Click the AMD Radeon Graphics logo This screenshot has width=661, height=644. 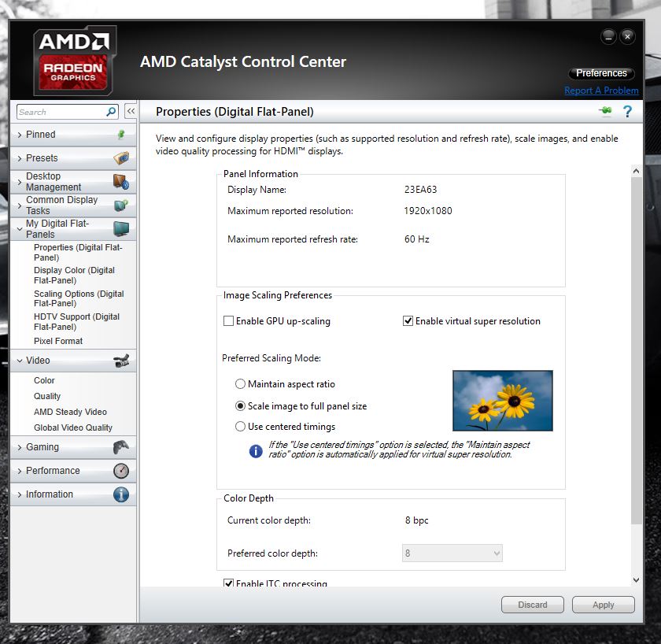click(x=74, y=61)
